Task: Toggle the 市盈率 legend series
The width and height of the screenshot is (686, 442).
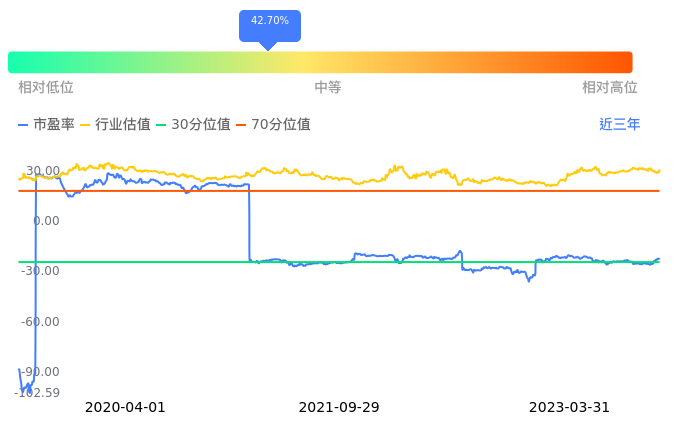Action: point(46,125)
